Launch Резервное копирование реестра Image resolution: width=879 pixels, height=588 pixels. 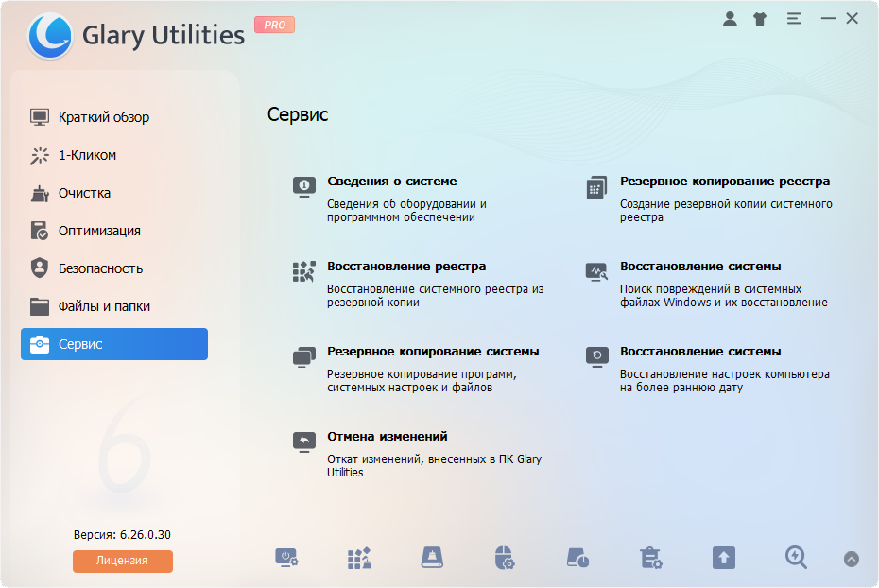725,182
